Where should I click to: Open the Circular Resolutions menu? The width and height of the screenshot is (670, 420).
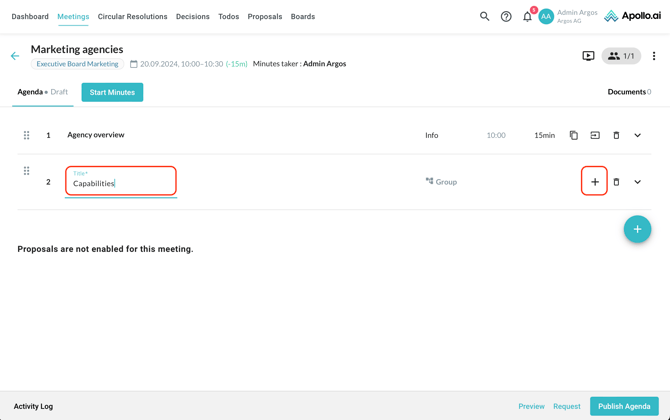132,16
